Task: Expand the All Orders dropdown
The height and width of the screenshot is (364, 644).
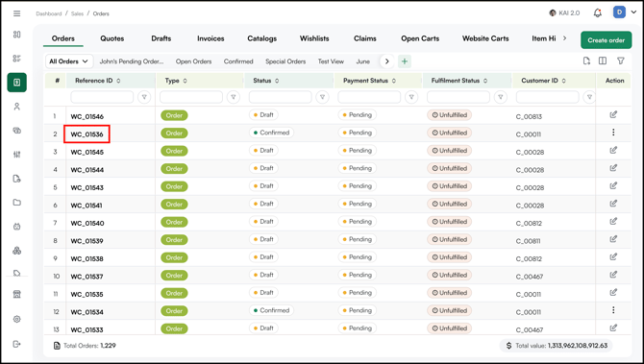Action: coord(69,61)
